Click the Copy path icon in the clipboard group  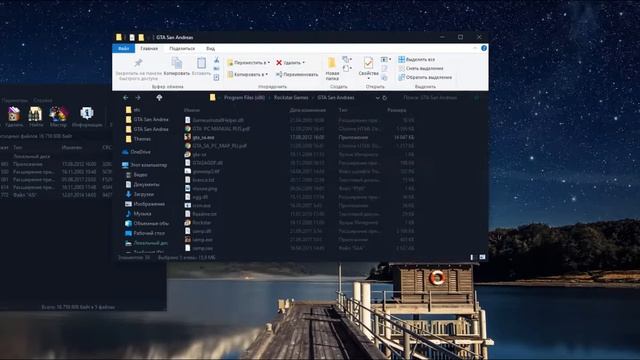tap(216, 69)
